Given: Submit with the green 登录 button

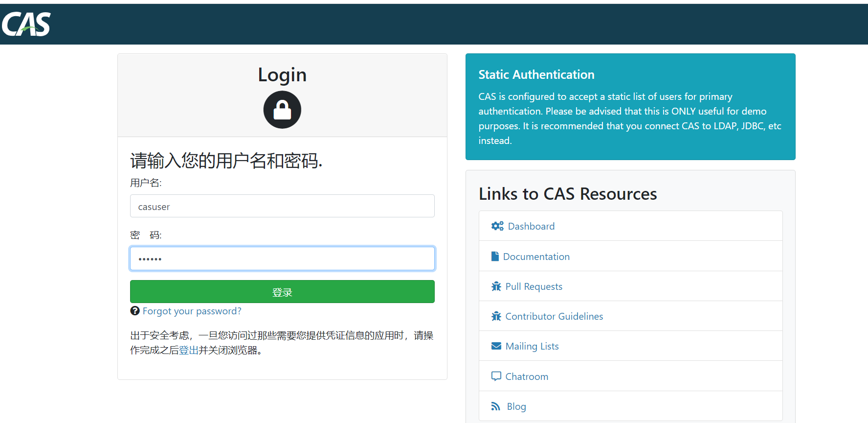Looking at the screenshot, I should tap(282, 292).
